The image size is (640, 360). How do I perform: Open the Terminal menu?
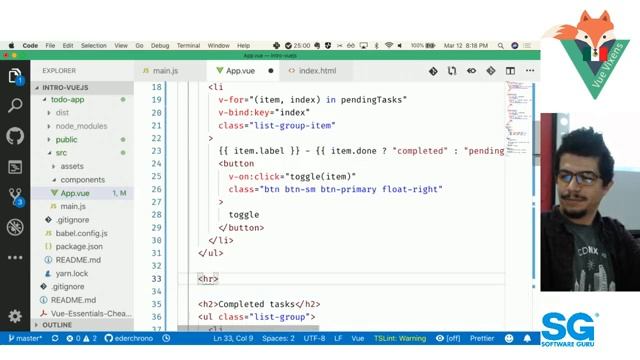(188, 45)
